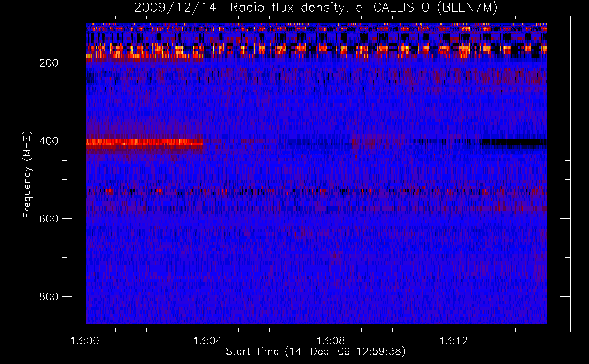Click the 'Frequency (MHZ)' y-axis label

27,175
